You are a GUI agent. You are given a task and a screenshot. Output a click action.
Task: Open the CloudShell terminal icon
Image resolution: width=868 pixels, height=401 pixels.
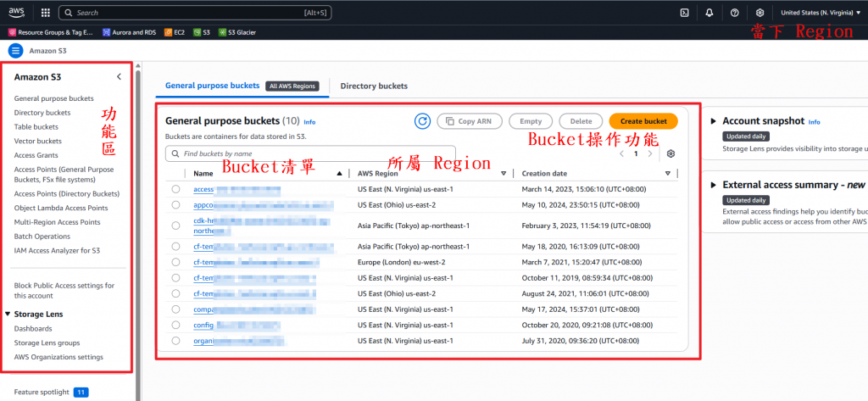point(684,13)
